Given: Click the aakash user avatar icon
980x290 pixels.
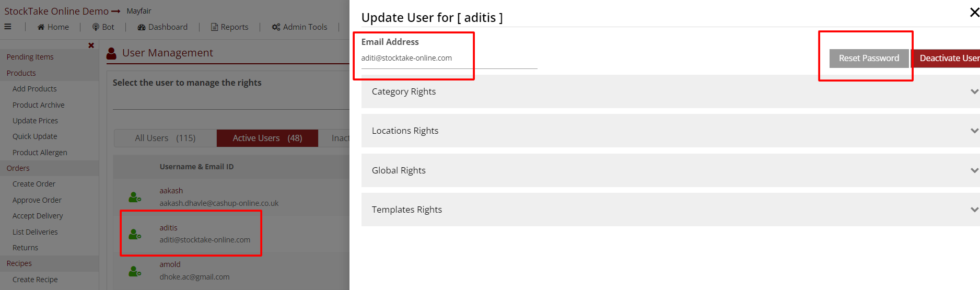Looking at the screenshot, I should pos(135,197).
